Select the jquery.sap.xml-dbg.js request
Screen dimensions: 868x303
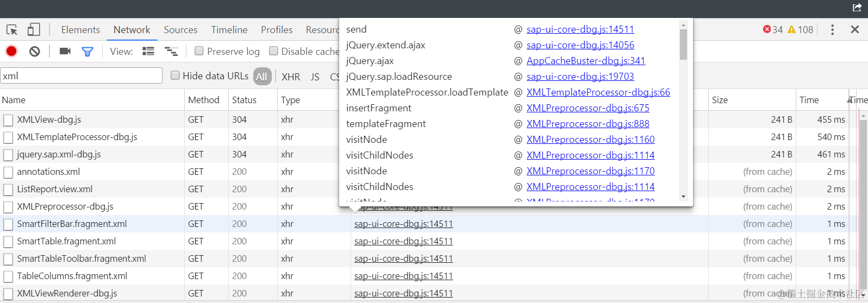[x=59, y=154]
